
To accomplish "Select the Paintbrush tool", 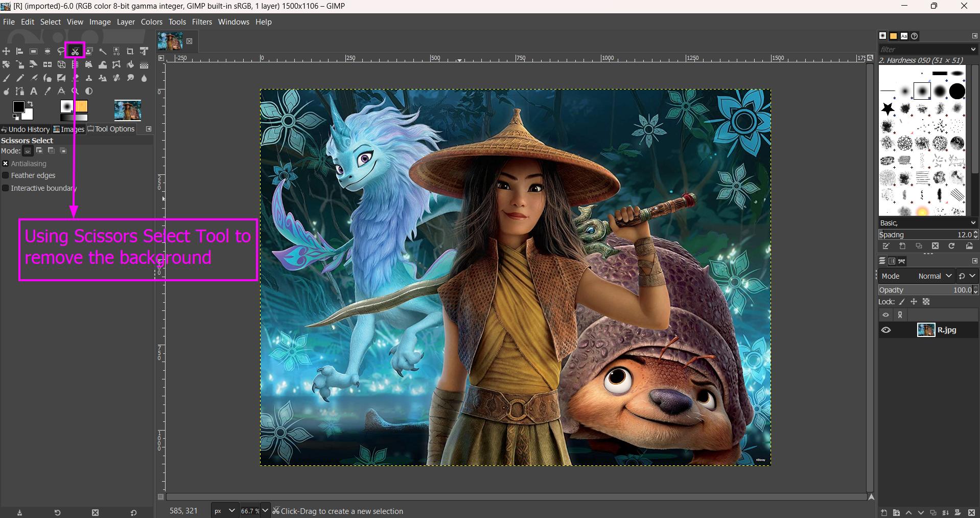I will click(x=6, y=78).
